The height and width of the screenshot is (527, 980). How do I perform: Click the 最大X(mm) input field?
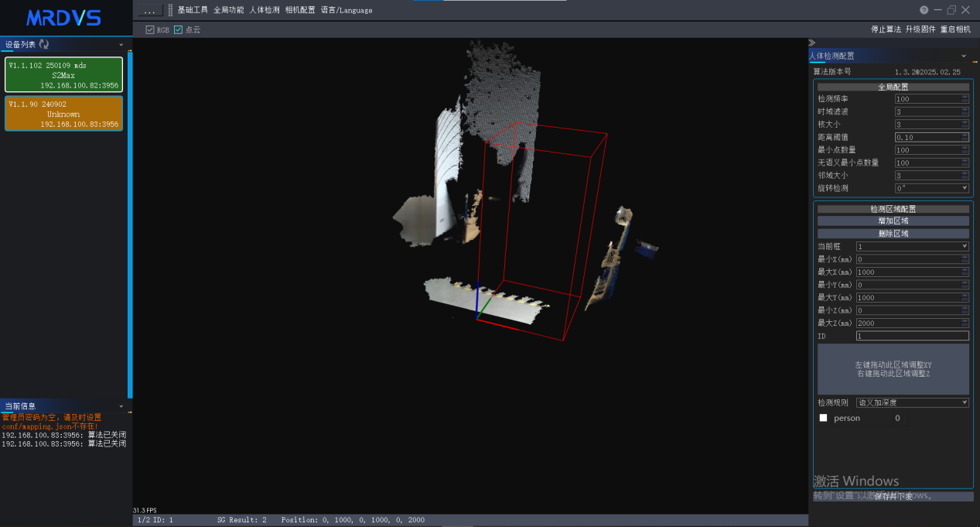[x=912, y=272]
